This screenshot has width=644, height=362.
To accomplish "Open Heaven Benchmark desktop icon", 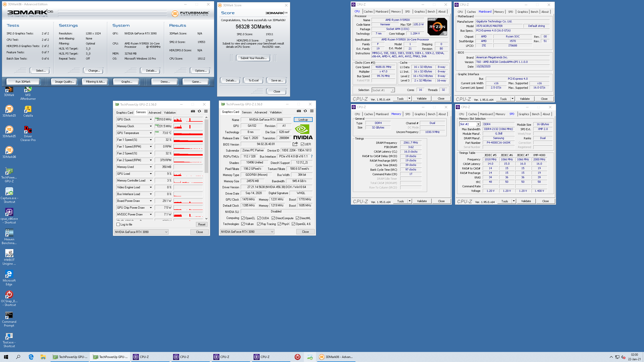I will tap(9, 237).
